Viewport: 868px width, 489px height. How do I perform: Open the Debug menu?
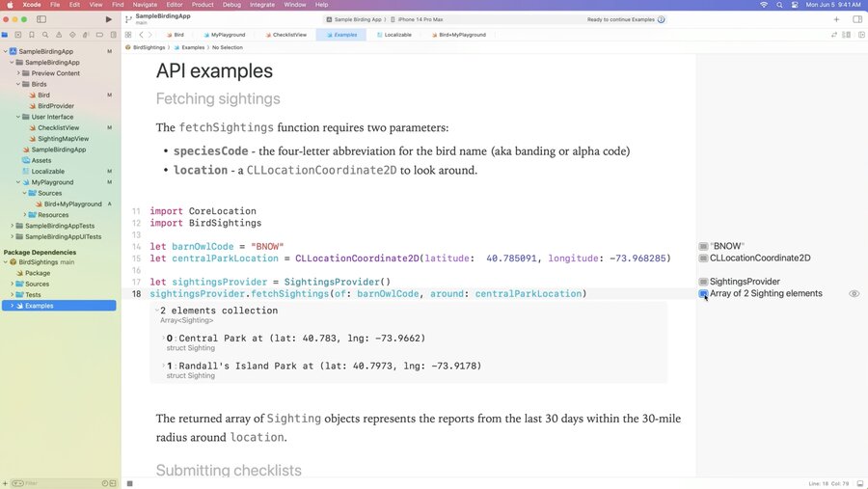(x=231, y=5)
